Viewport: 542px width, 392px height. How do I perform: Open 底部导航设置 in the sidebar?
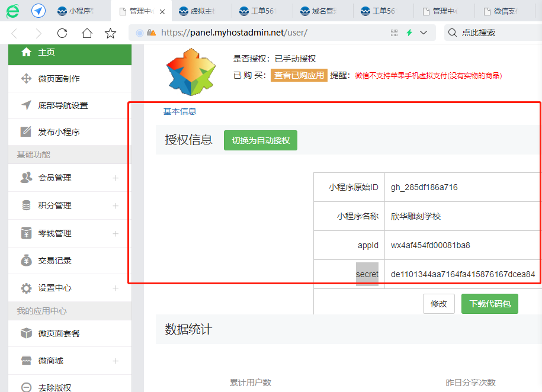point(63,105)
